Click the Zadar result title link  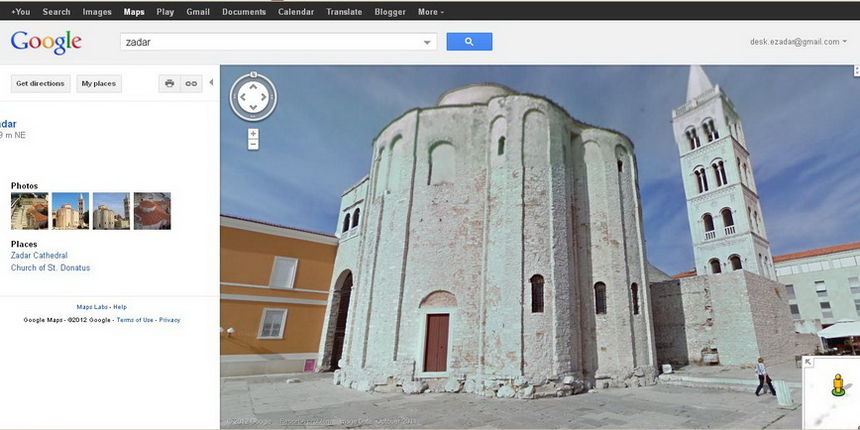pos(8,124)
